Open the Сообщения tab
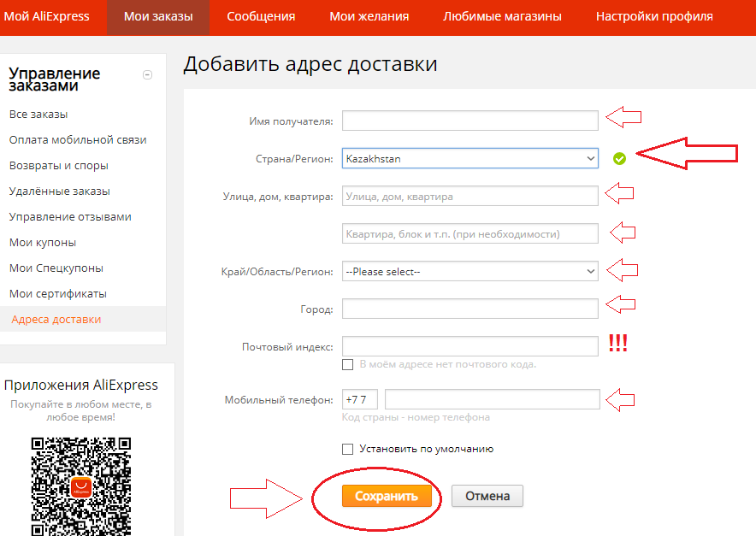 click(x=261, y=16)
